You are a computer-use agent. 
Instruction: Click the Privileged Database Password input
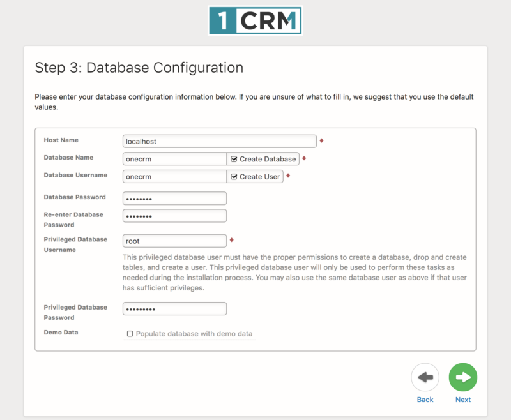pos(174,308)
